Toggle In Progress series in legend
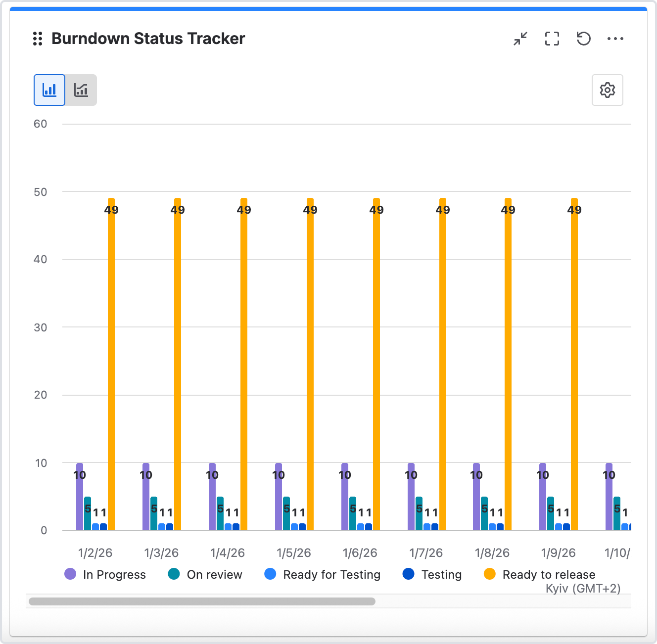 tap(114, 574)
